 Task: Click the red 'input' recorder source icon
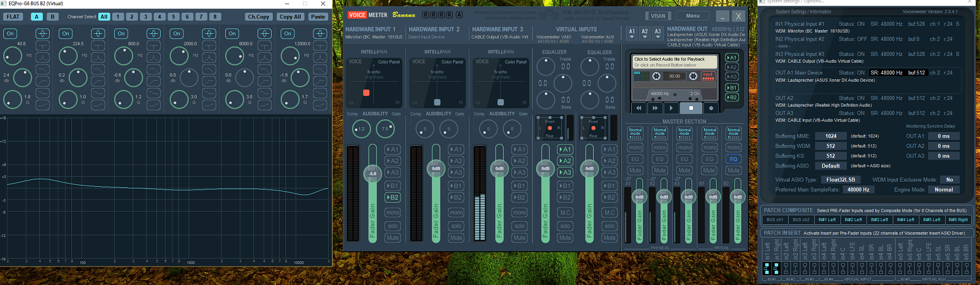click(708, 76)
